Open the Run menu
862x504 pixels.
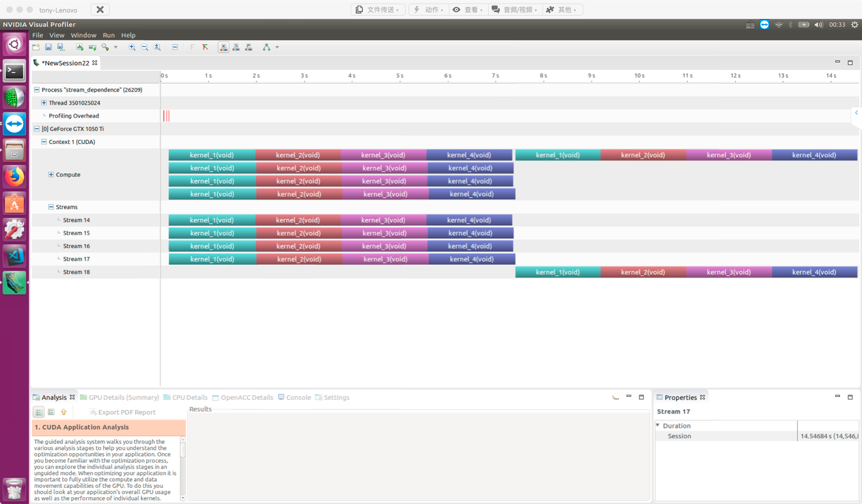tap(108, 35)
